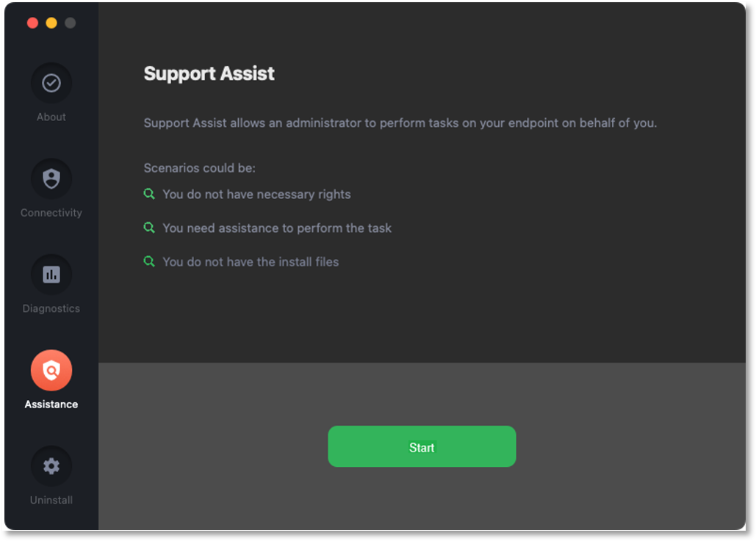The image size is (756, 541).
Task: Open the Uninstall sidebar label
Action: tap(51, 500)
